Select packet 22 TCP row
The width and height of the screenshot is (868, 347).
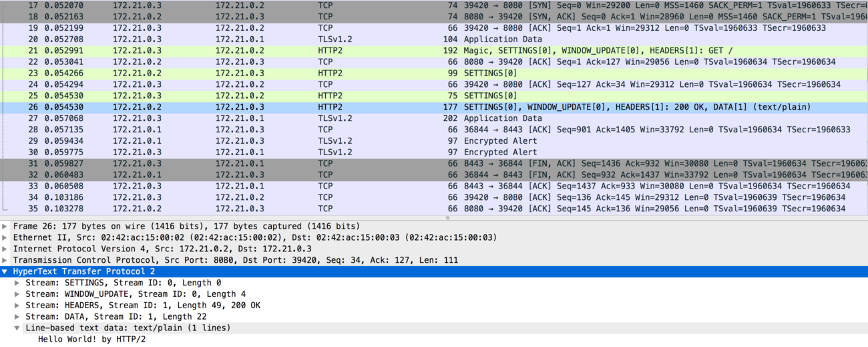click(x=434, y=62)
